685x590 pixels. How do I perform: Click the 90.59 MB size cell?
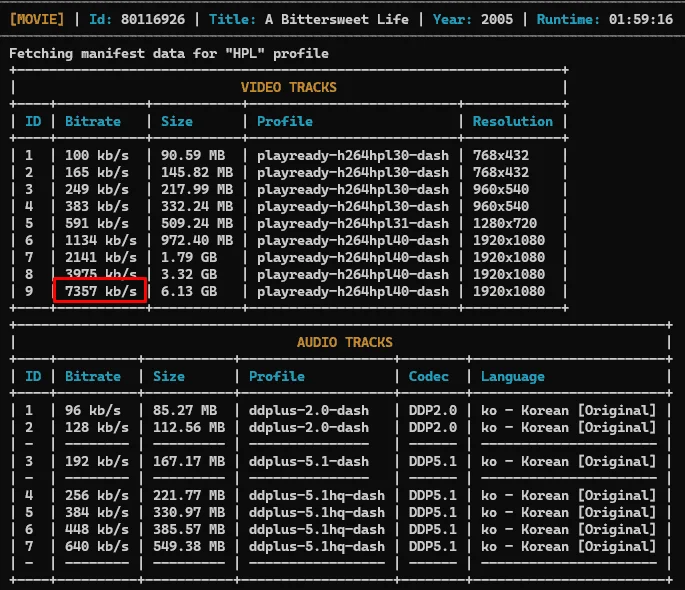(193, 155)
